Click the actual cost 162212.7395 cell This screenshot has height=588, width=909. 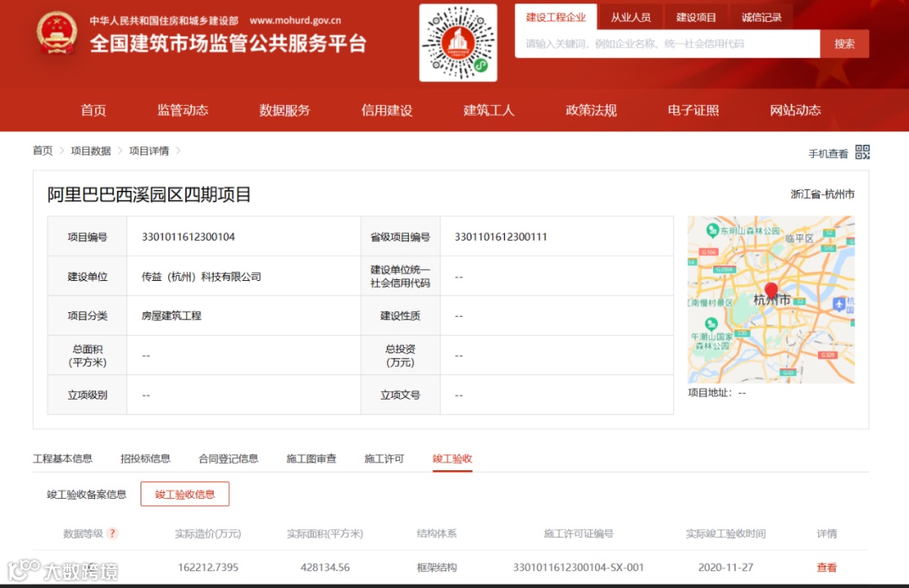[208, 568]
